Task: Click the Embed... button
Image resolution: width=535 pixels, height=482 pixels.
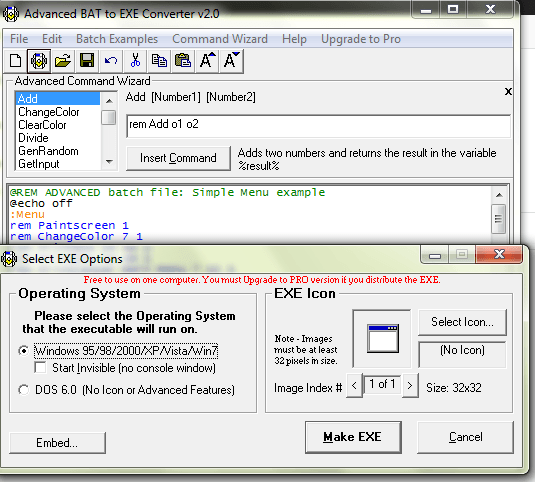Action: tap(57, 443)
